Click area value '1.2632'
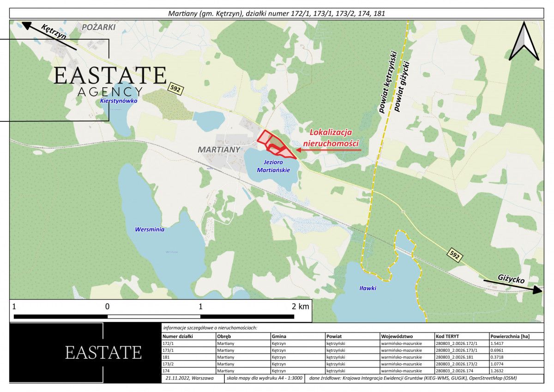The height and width of the screenshot is (392, 554). click(498, 371)
